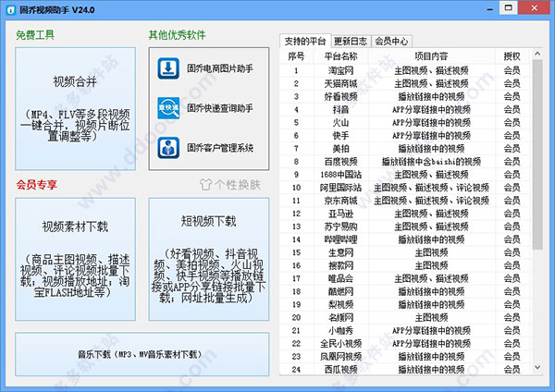This screenshot has height=392, width=555.
Task: Sort by the 项目内容 column header
Action: click(431, 56)
